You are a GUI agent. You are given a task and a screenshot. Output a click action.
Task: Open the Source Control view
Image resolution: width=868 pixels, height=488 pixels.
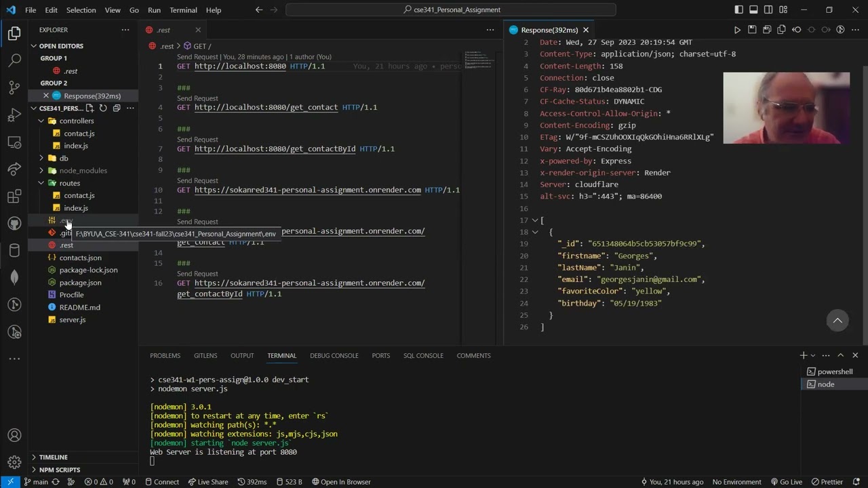(14, 87)
